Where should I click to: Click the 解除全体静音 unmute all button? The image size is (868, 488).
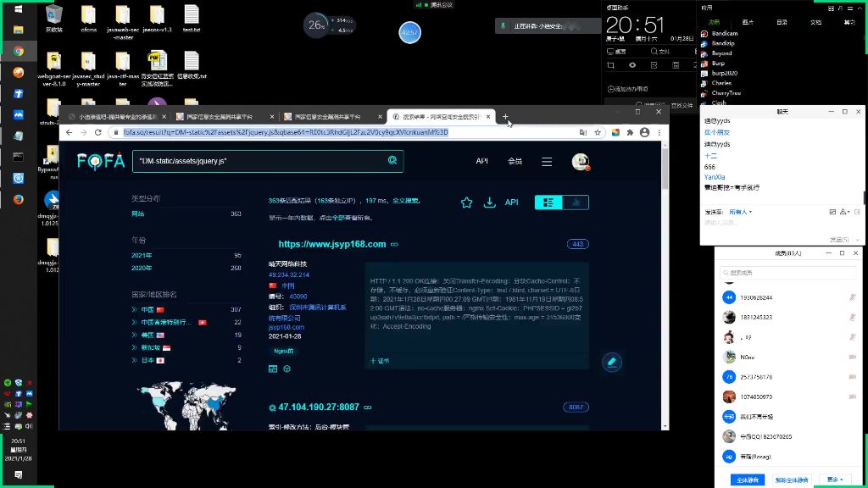click(x=792, y=480)
